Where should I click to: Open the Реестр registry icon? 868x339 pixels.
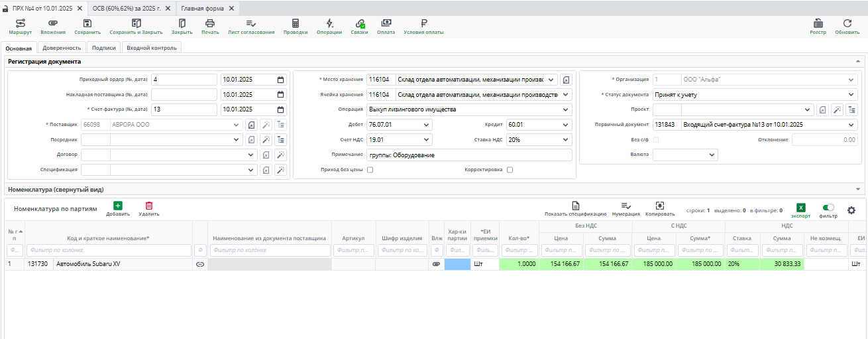point(818,23)
